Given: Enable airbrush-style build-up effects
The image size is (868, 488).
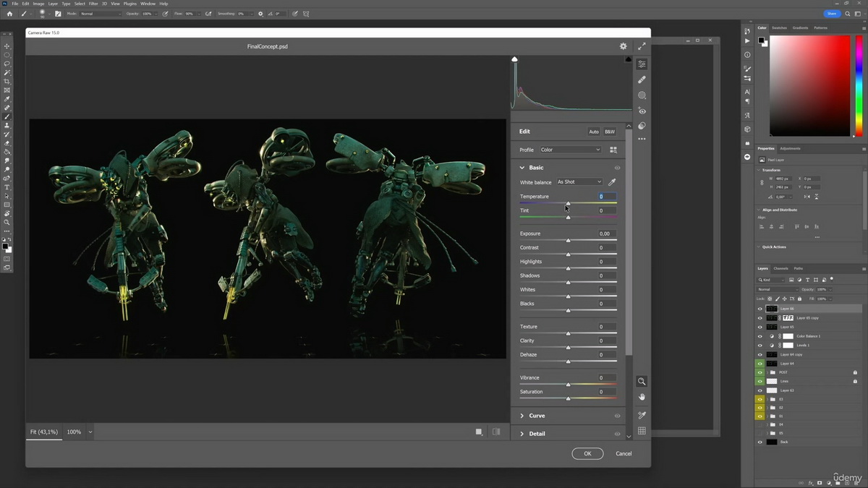Looking at the screenshot, I should tap(208, 14).
